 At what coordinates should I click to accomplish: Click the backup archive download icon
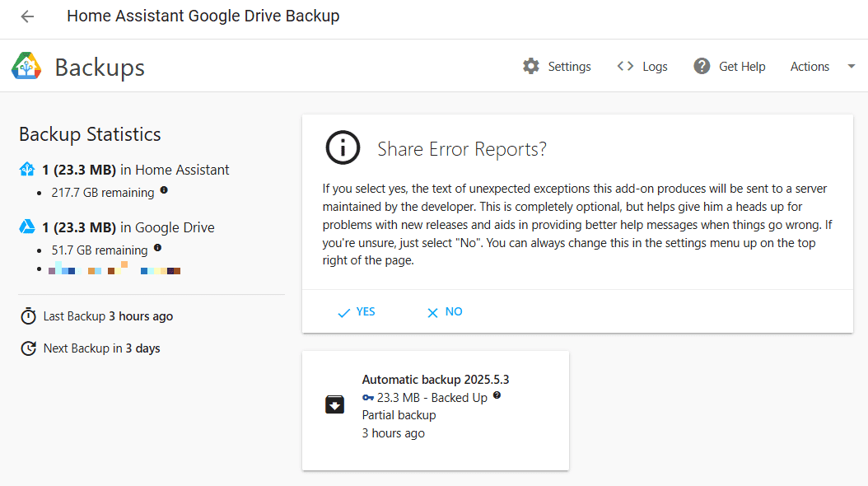pyautogui.click(x=335, y=404)
